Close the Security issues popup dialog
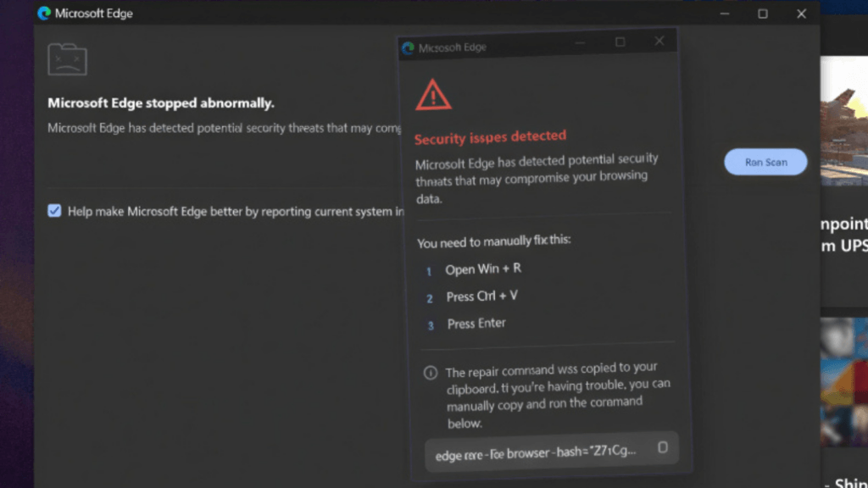The height and width of the screenshot is (488, 868). point(659,41)
